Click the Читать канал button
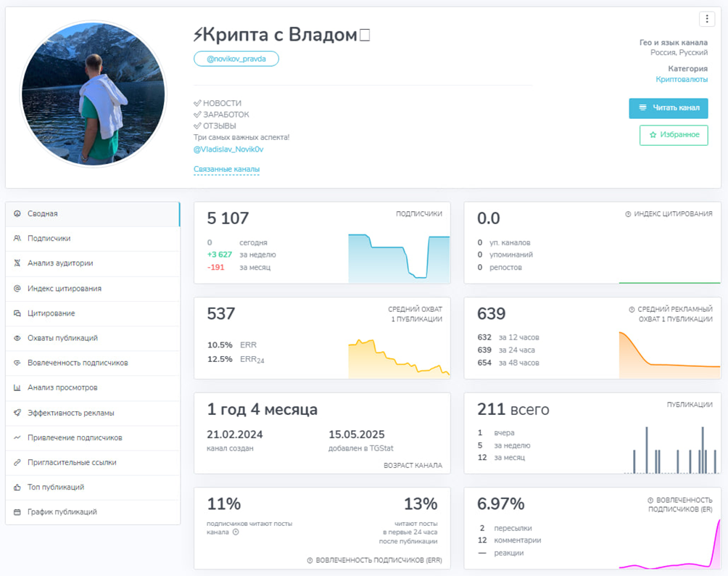This screenshot has height=576, width=728. tap(669, 108)
